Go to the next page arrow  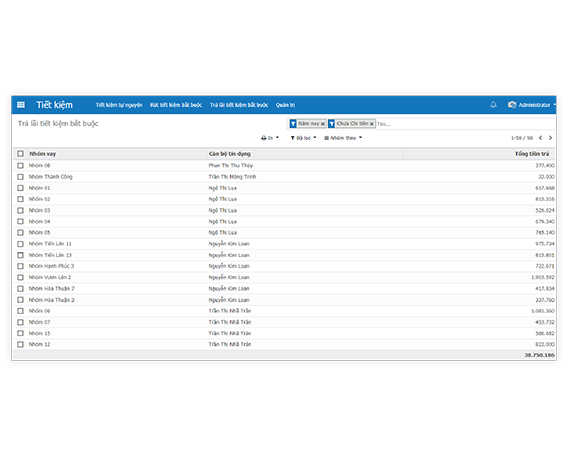tap(550, 138)
